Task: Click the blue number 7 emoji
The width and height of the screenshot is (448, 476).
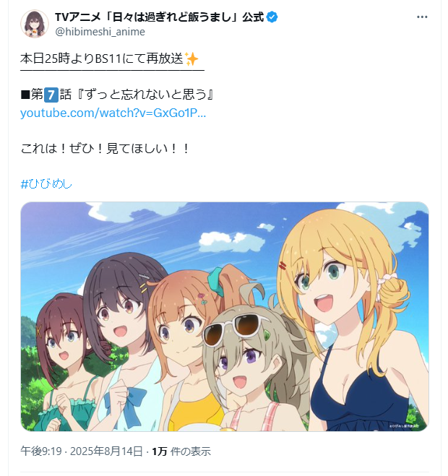Action: [x=51, y=95]
